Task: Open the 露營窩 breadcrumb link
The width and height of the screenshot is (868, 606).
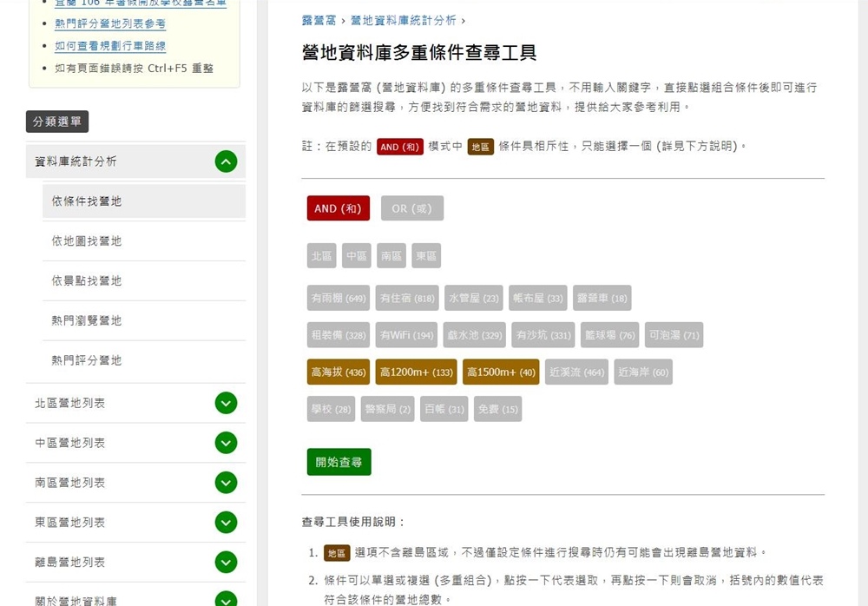Action: [x=319, y=21]
